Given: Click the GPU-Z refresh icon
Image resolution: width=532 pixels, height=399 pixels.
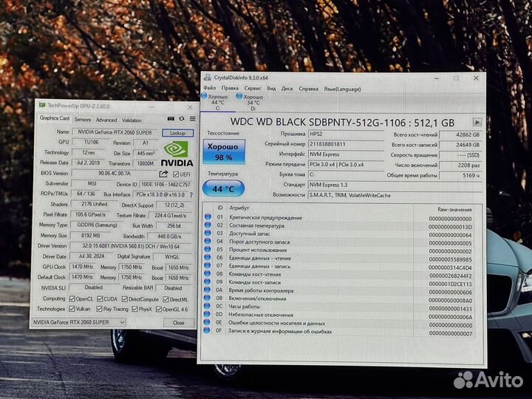Looking at the screenshot, I should click(x=182, y=118).
